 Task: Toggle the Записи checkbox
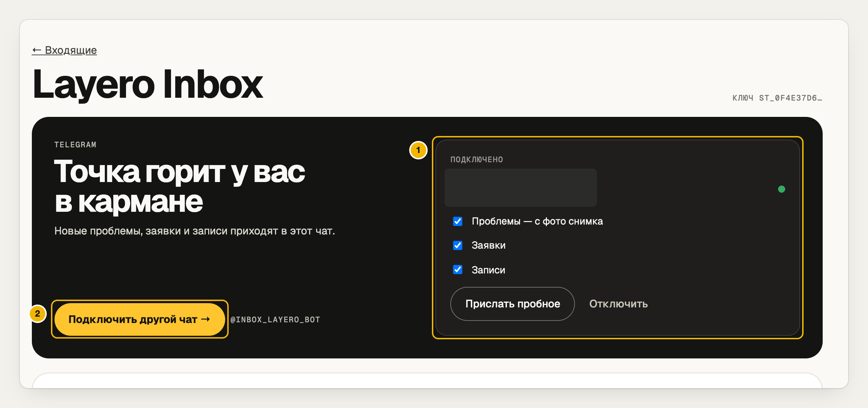[458, 270]
